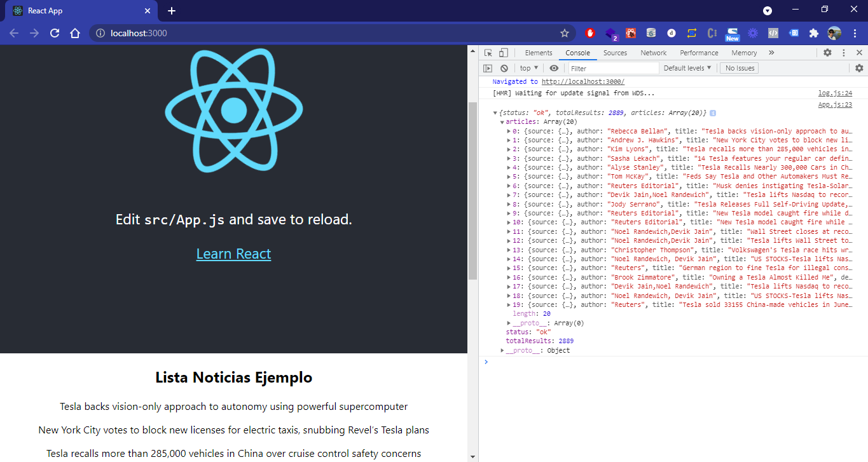Viewport: 868px width, 462px height.
Task: Open console settings gear beside No Issues
Action: (x=859, y=68)
